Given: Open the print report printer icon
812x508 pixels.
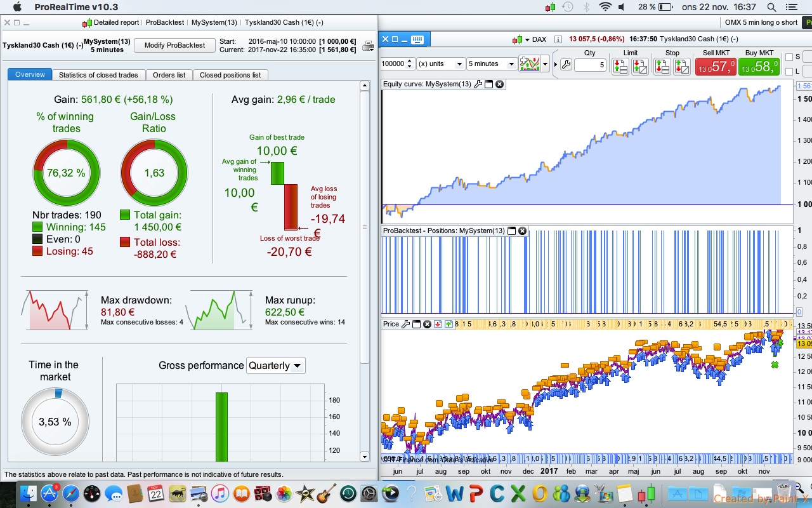Looking at the screenshot, I should click(x=368, y=46).
